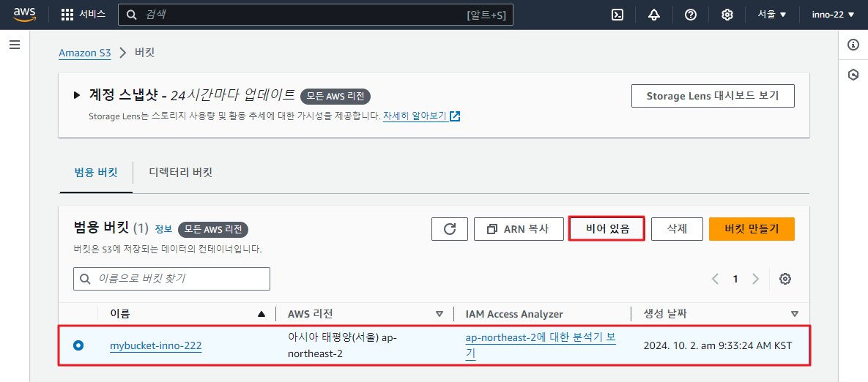The width and height of the screenshot is (868, 382).
Task: Open the AWS home logo
Action: [x=24, y=15]
